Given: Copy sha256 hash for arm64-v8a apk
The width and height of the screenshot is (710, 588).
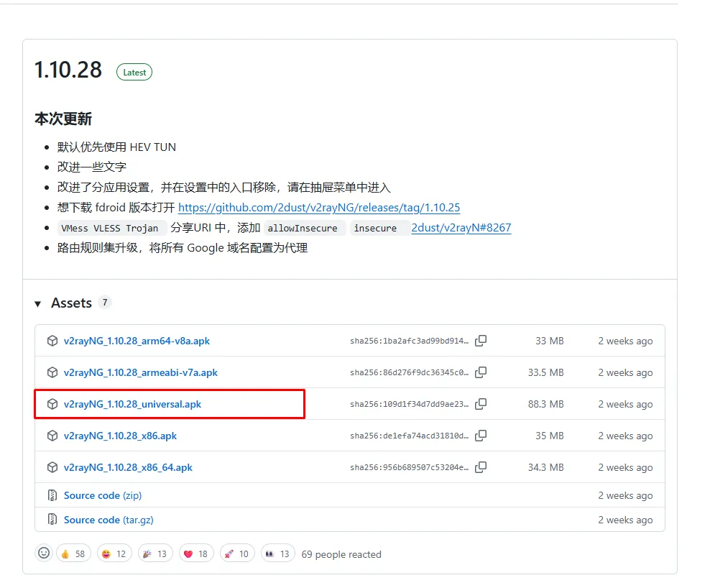Looking at the screenshot, I should 481,341.
